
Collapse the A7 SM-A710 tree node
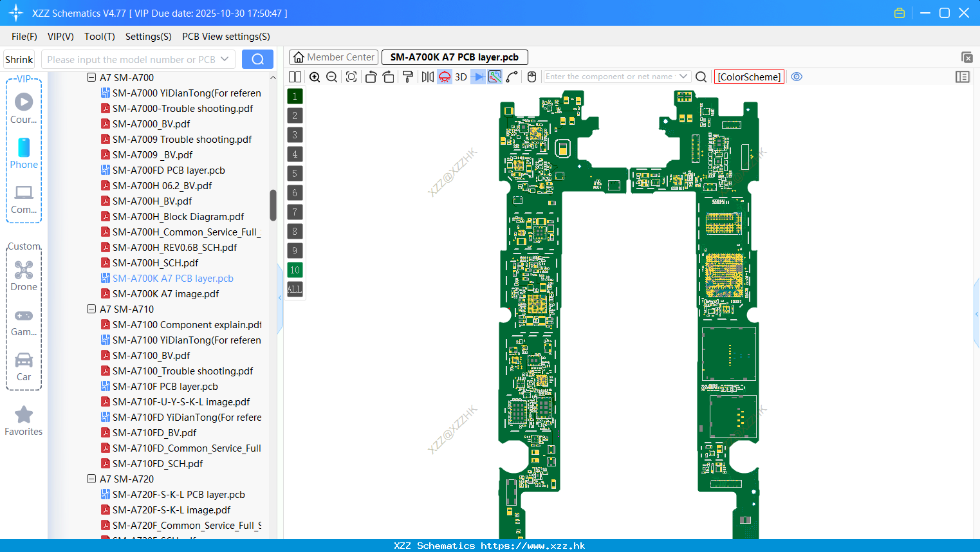[x=91, y=309]
